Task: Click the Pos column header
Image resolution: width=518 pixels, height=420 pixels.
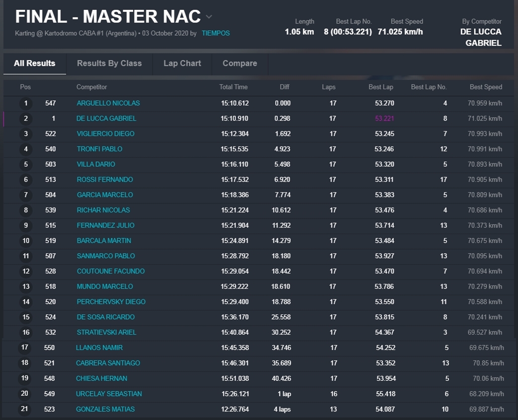Action: 25,87
